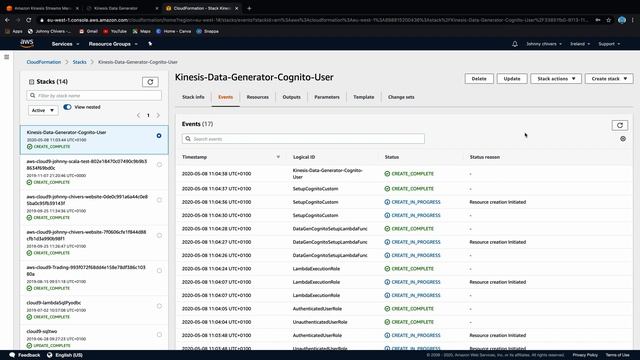Open the Apps bookmark shortcut
Image resolution: width=640 pixels, height=360 pixels.
click(14, 31)
